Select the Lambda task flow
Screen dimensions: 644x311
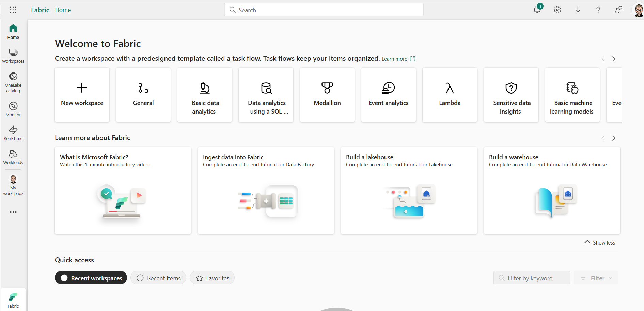tap(450, 95)
